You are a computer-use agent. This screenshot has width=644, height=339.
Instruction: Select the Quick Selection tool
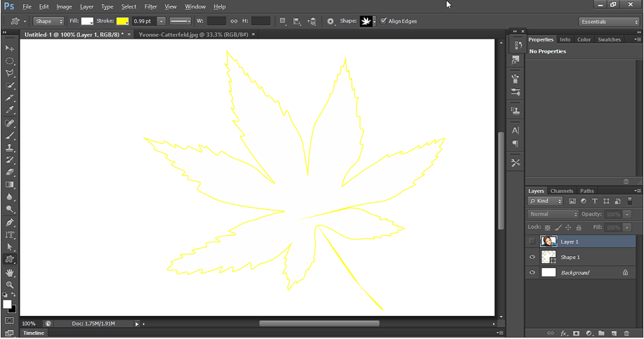(9, 86)
